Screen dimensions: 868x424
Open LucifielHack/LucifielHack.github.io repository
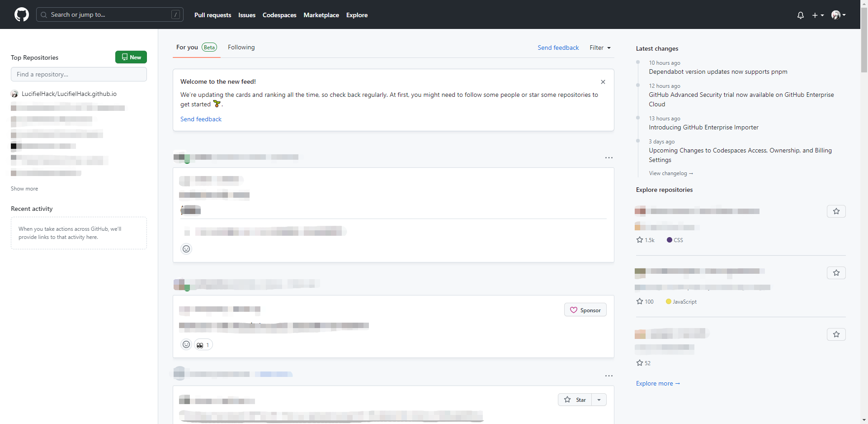coord(69,94)
